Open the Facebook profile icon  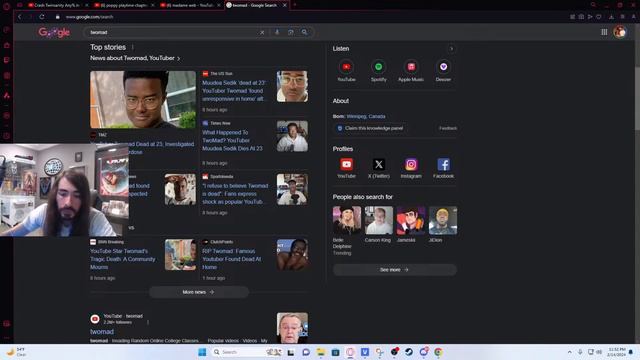click(443, 164)
